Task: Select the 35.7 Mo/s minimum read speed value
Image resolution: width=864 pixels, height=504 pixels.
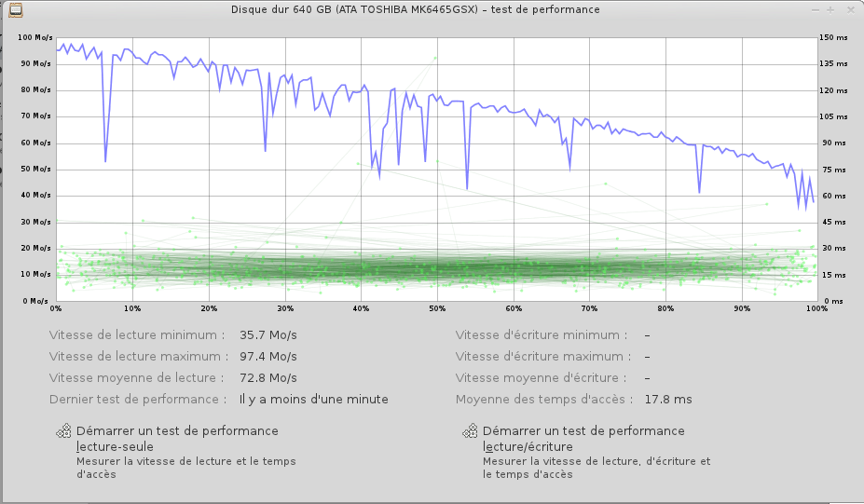Action: [267, 334]
